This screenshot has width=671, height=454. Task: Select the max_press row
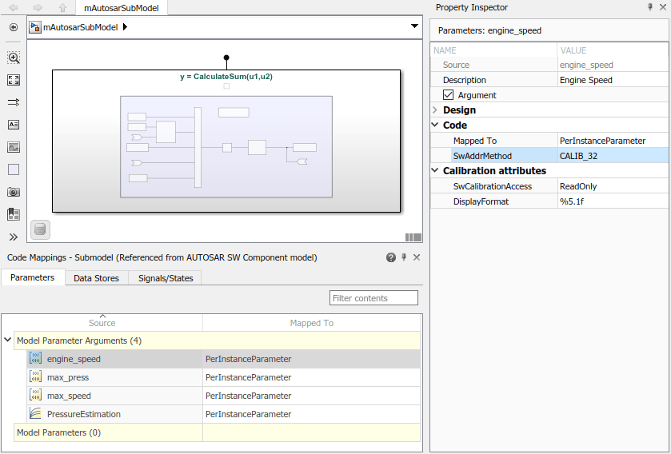tap(224, 377)
